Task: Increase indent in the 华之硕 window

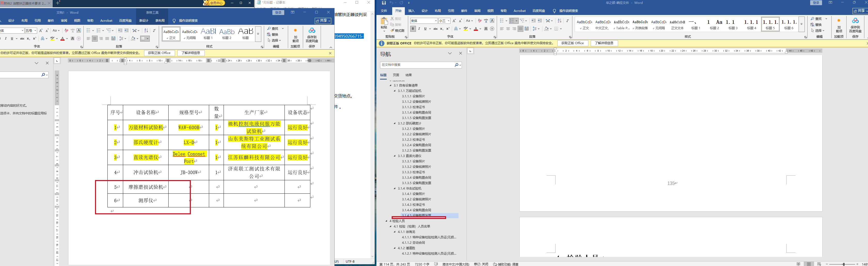Action: click(x=540, y=21)
